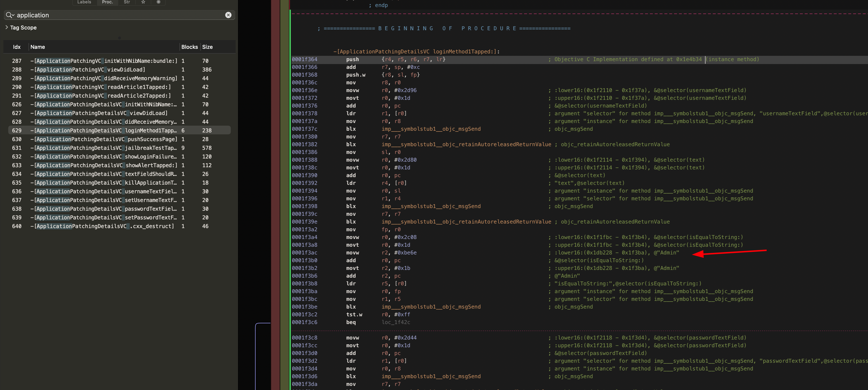Screen dimensions: 868x390
Task: Select index 626 ApplicationPatchingDetailsVC initWithNibName row
Action: (x=119, y=105)
